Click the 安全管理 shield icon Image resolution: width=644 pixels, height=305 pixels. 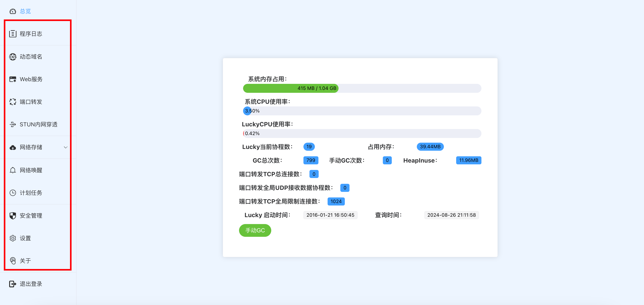pyautogui.click(x=13, y=216)
